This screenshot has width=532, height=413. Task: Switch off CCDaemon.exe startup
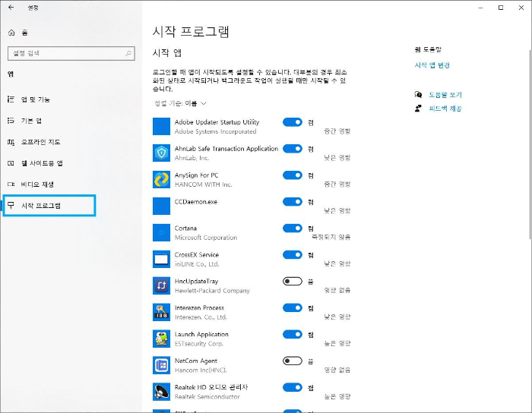(x=293, y=202)
